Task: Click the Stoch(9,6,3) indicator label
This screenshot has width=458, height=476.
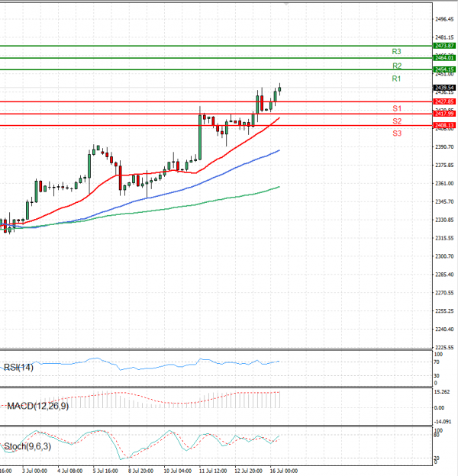Action: click(27, 446)
